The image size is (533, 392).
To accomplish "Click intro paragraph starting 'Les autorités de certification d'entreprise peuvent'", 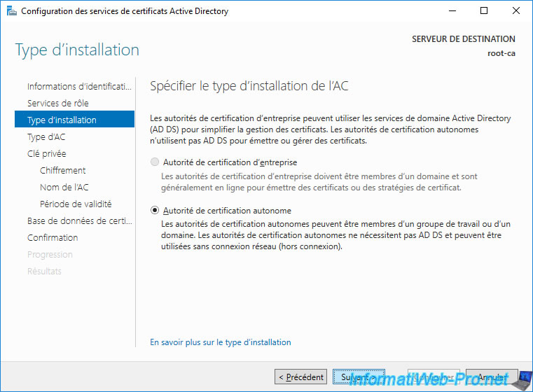I will 330,129.
